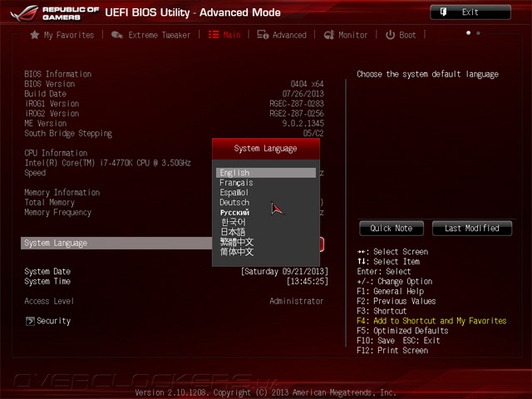
Task: Click the System Time value field
Action: coord(308,281)
